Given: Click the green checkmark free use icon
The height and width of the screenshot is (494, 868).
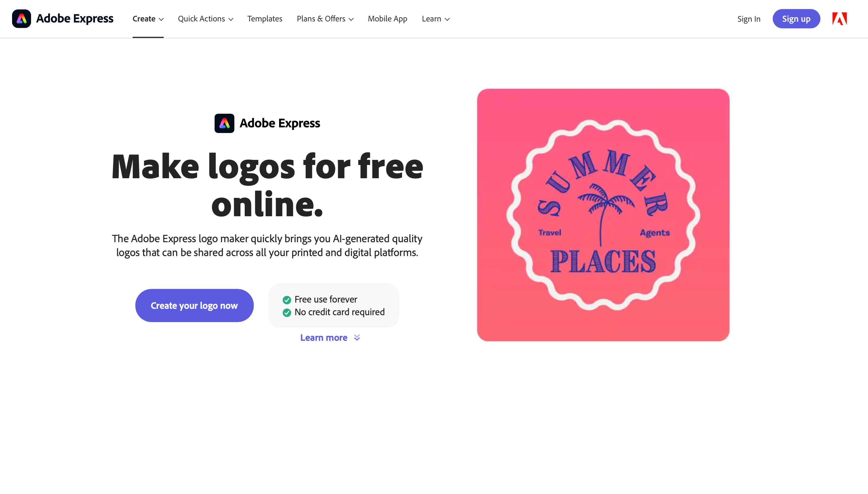Looking at the screenshot, I should tap(287, 299).
